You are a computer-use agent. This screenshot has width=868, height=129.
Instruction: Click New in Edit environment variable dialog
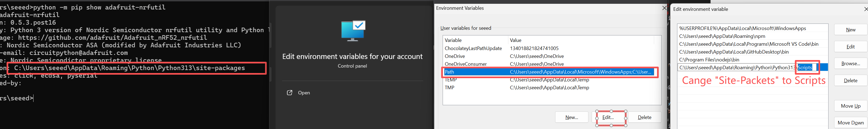(x=850, y=30)
